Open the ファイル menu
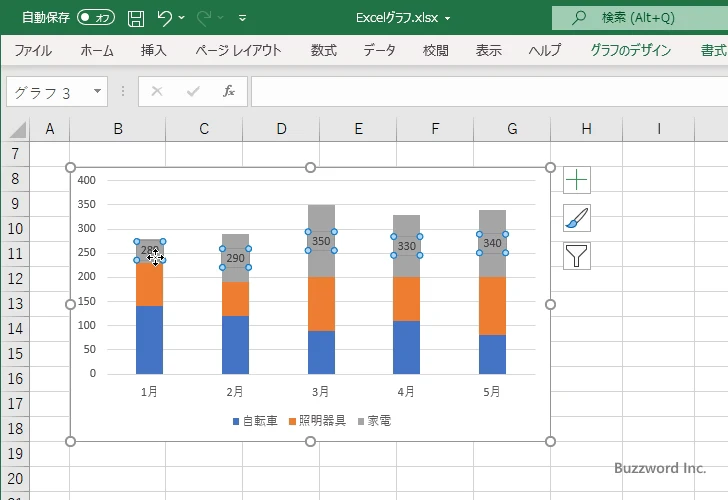 tap(33, 50)
